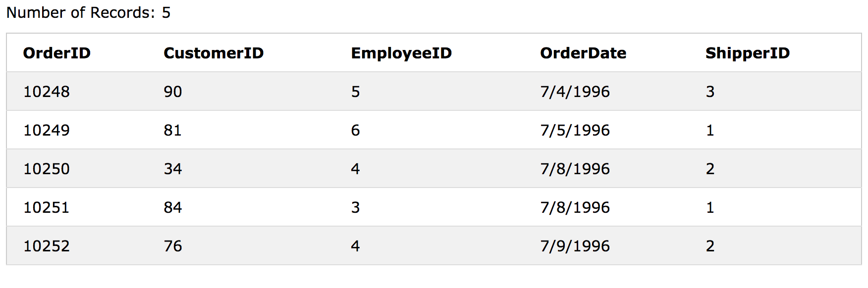868x288 pixels.
Task: Click the EmployeeID column header
Action: tap(401, 53)
